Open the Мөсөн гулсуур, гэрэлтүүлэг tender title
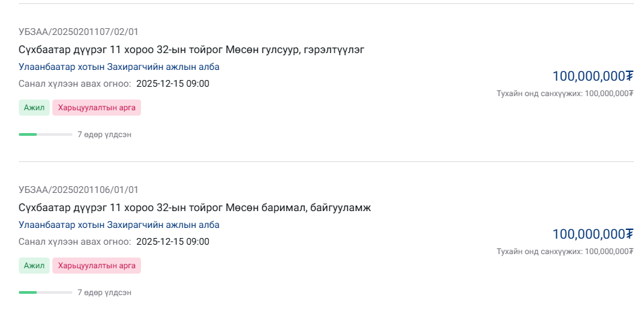Image resolution: width=644 pixels, height=318 pixels. tap(191, 50)
